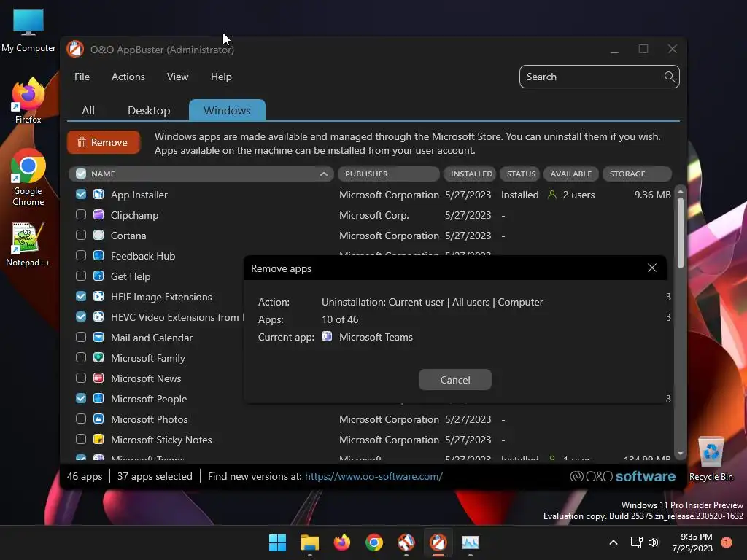Open the Firefox desktop shortcut
The width and height of the screenshot is (747, 560).
click(28, 101)
